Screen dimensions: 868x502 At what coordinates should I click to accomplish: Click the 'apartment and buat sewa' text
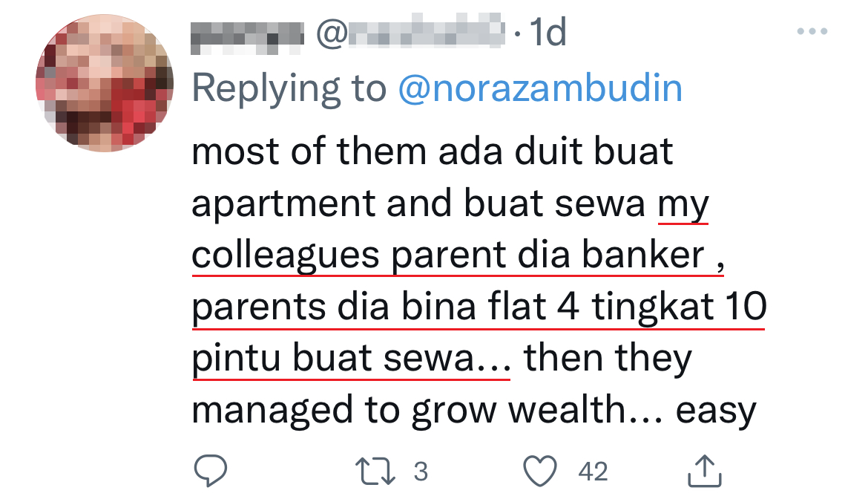418,203
